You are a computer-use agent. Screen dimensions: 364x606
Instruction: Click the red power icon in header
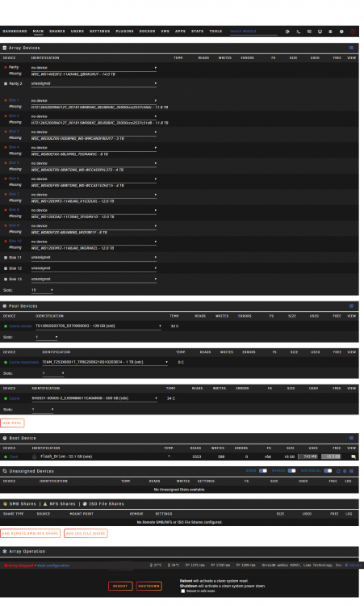tap(353, 32)
